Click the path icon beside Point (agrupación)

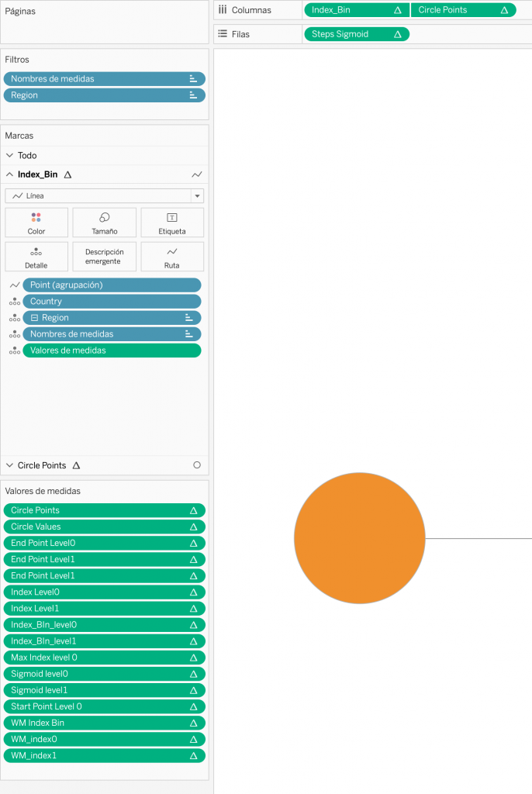pos(15,285)
